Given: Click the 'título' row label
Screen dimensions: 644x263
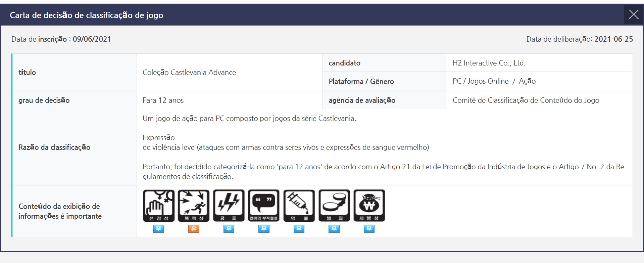Looking at the screenshot, I should [x=27, y=72].
